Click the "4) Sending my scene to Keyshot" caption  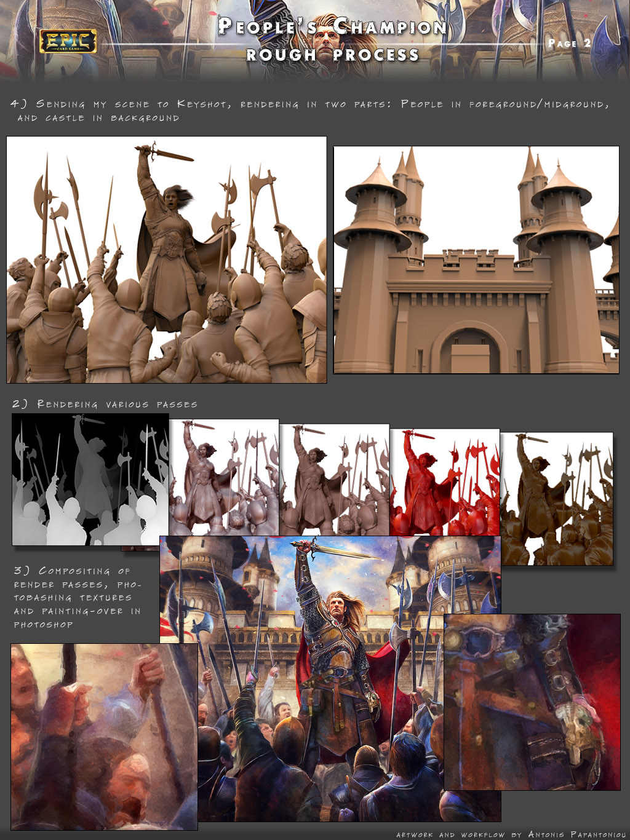[x=310, y=111]
